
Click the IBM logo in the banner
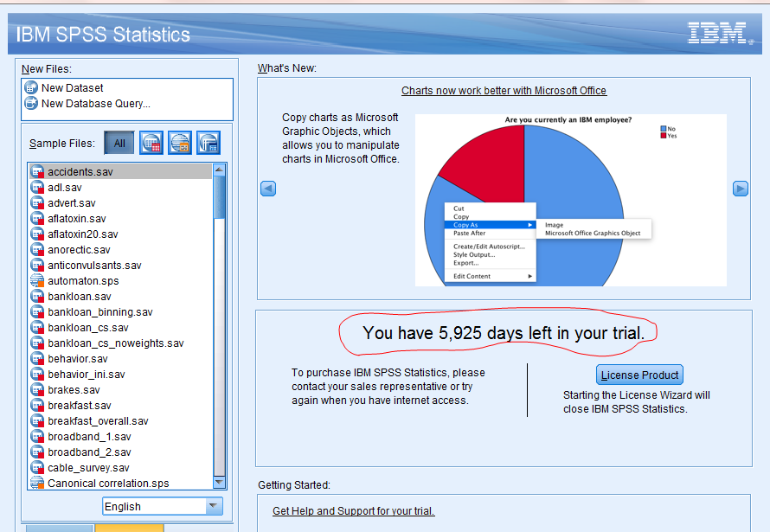tap(720, 34)
